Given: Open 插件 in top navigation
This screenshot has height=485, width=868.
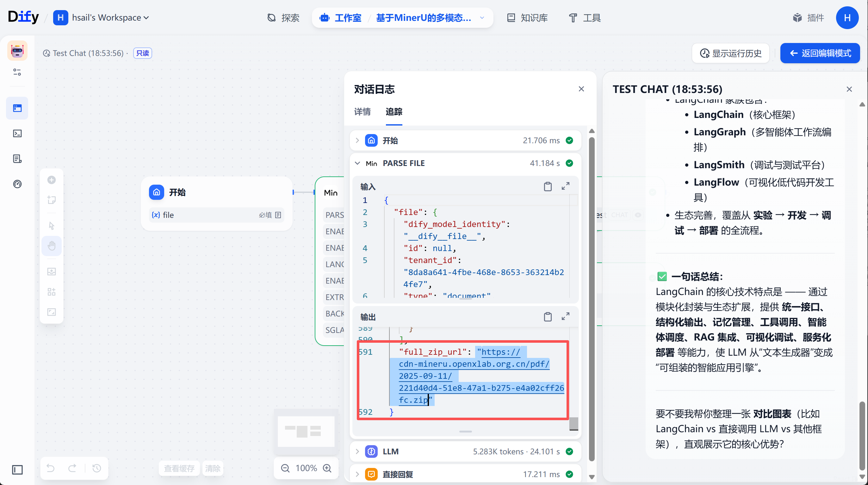Looking at the screenshot, I should pyautogui.click(x=808, y=17).
